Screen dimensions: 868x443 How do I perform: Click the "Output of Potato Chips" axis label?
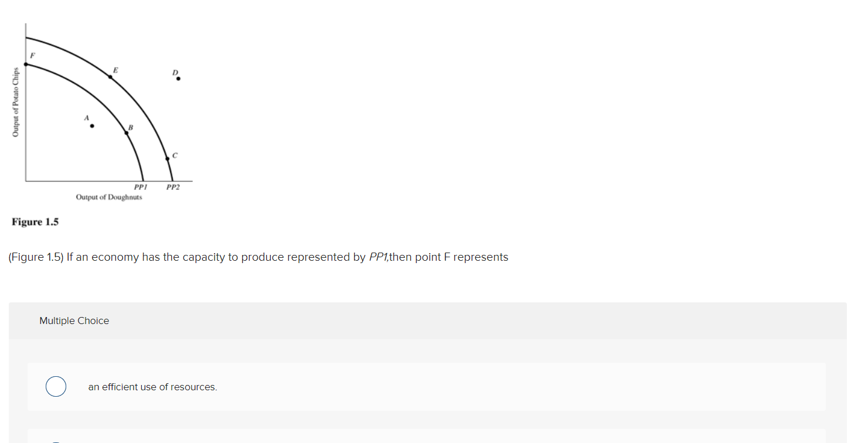(x=16, y=102)
